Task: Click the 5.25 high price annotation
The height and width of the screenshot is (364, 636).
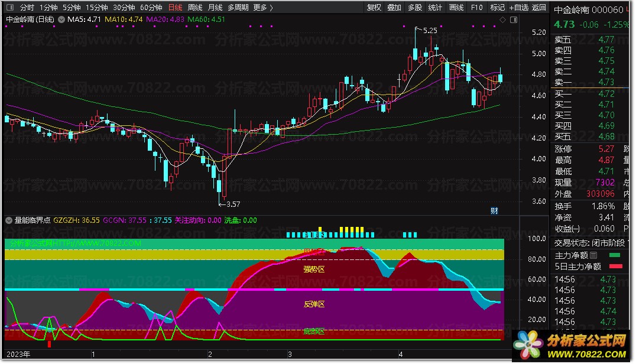Action: pos(430,30)
